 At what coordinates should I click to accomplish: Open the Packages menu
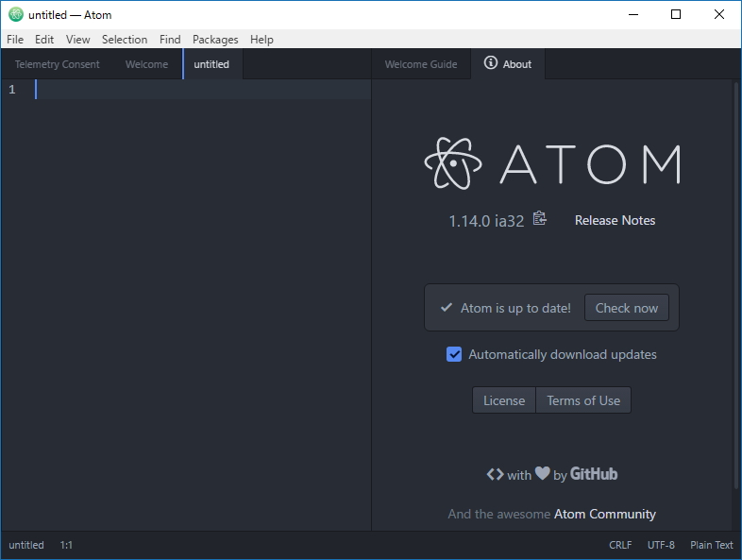click(x=215, y=40)
